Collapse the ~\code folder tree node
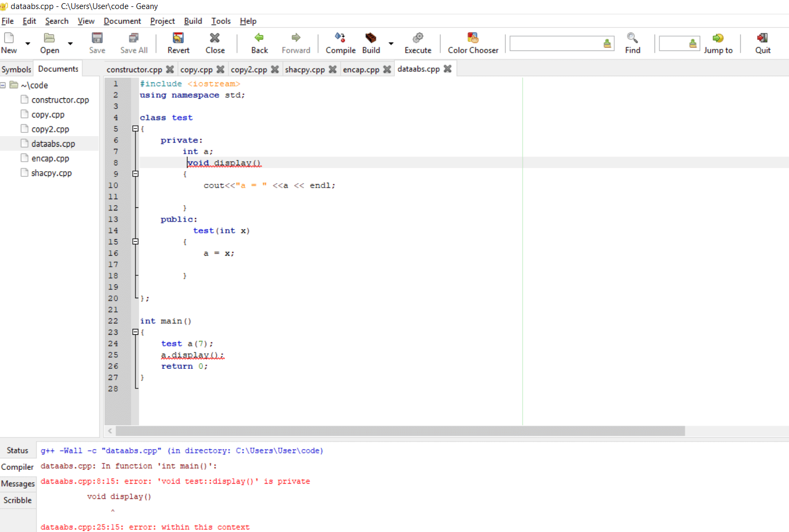Viewport: 789px width, 532px height. point(3,85)
